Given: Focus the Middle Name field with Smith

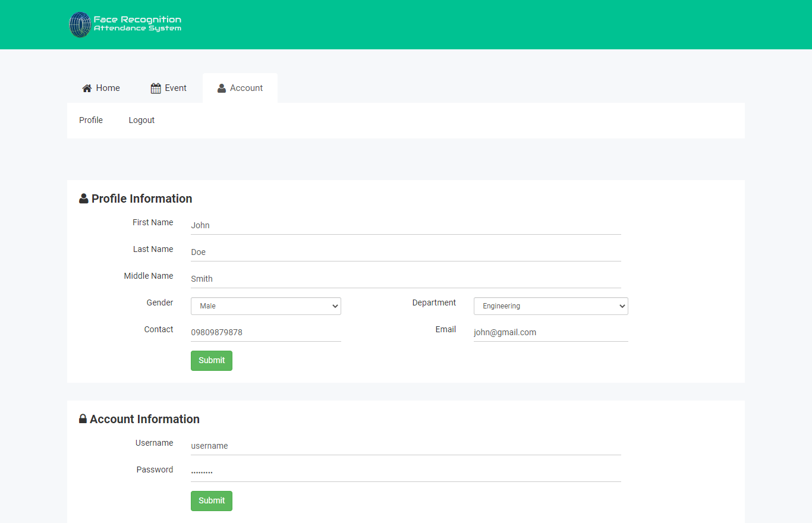Looking at the screenshot, I should pos(406,279).
